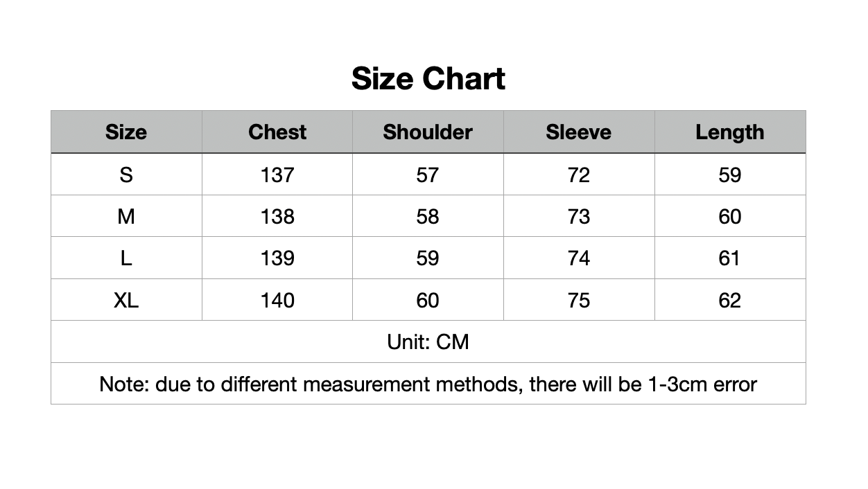Select the S size row label
Image resolution: width=868 pixels, height=489 pixels.
[x=126, y=175]
